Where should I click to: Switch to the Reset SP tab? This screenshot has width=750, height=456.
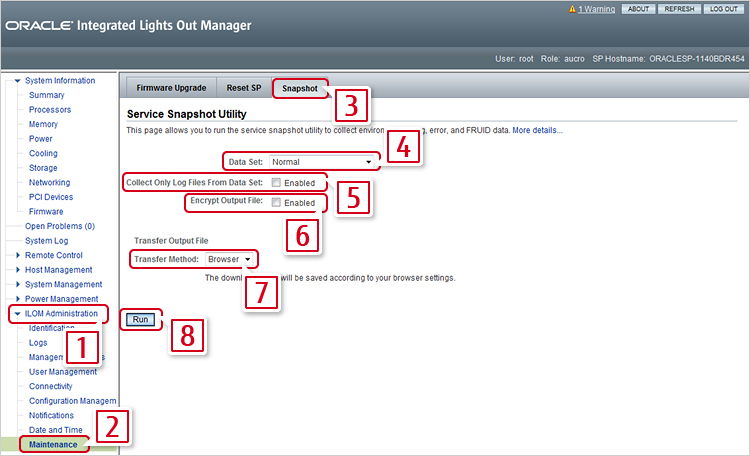pyautogui.click(x=244, y=88)
